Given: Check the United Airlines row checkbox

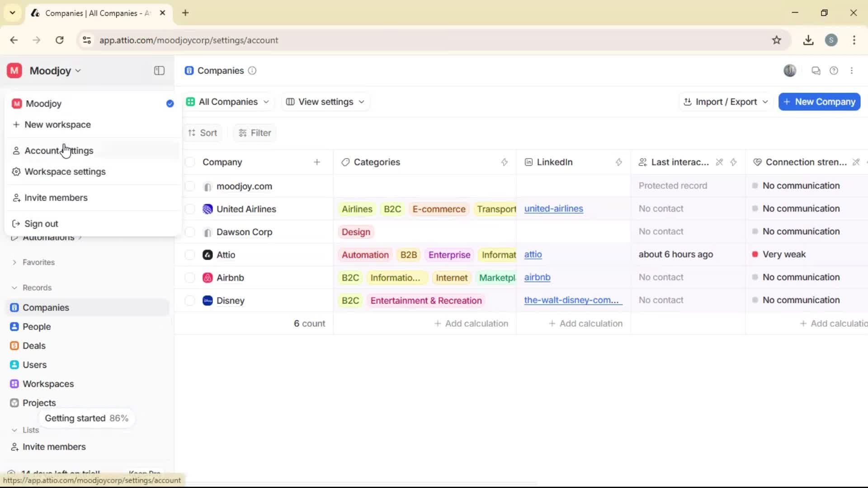Looking at the screenshot, I should [x=190, y=209].
